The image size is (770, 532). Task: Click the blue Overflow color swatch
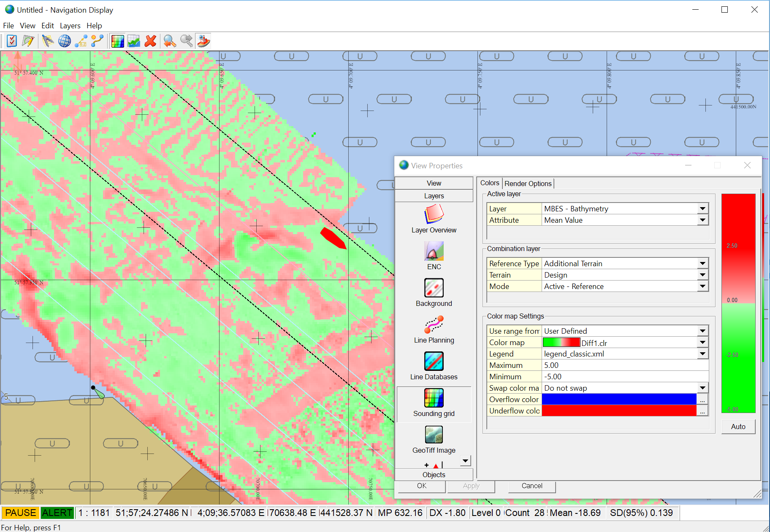(618, 400)
